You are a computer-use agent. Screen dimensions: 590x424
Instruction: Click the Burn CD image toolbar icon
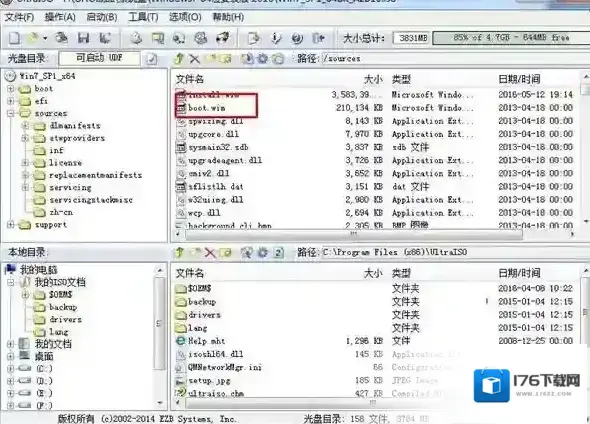(x=222, y=38)
